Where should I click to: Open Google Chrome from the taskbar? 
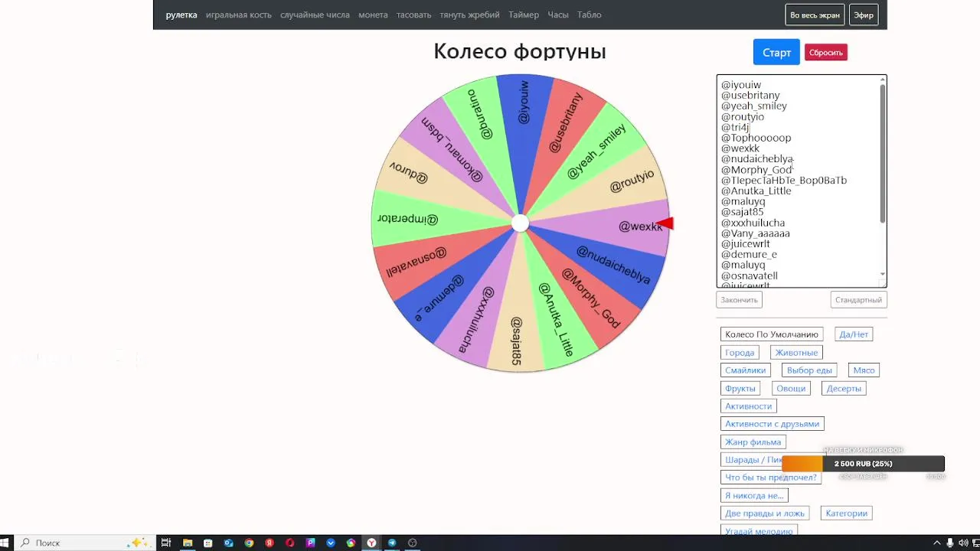tap(249, 543)
